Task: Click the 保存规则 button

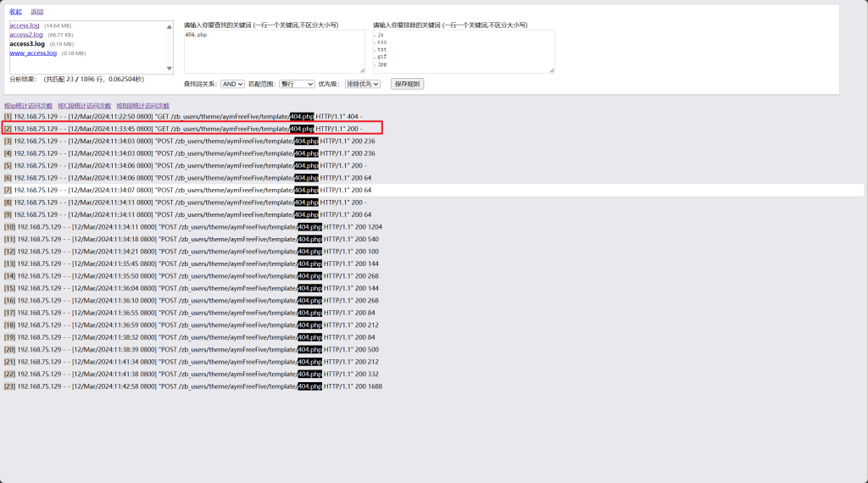Action: coord(407,84)
